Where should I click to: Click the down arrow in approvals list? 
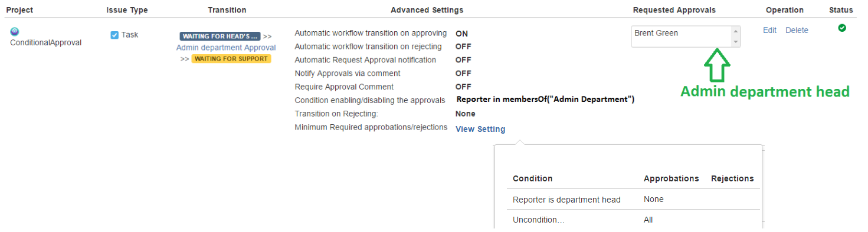click(735, 42)
